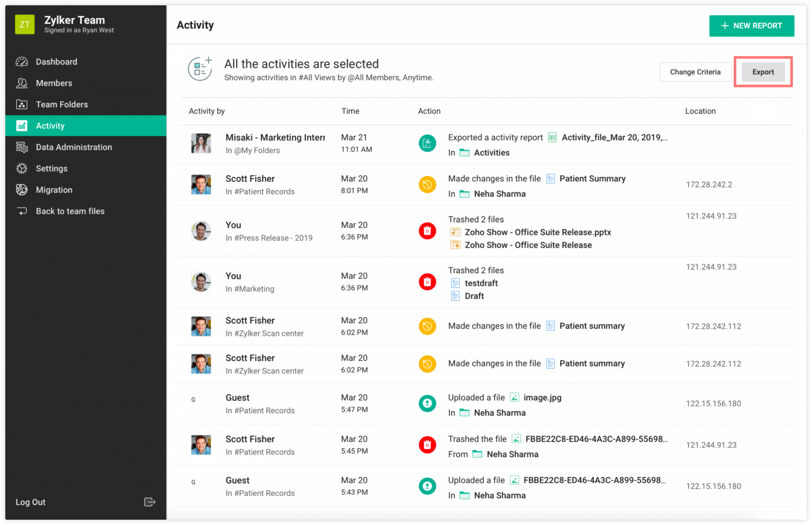Click the green upload icon beside image.jpg entry

[x=427, y=403]
